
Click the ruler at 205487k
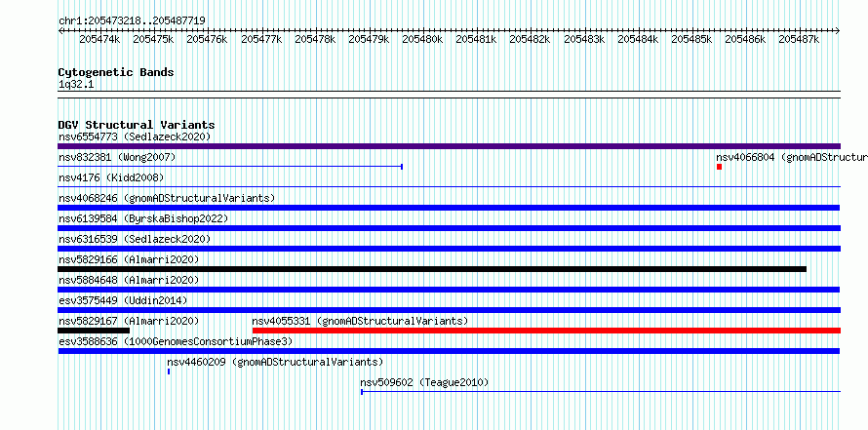point(799,39)
